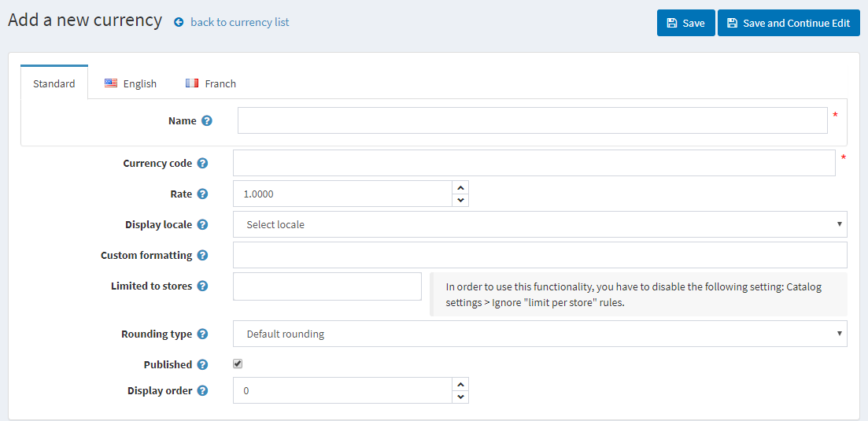Viewport: 868px width, 421px height.
Task: Decrease Display order with down arrow
Action: 460,397
